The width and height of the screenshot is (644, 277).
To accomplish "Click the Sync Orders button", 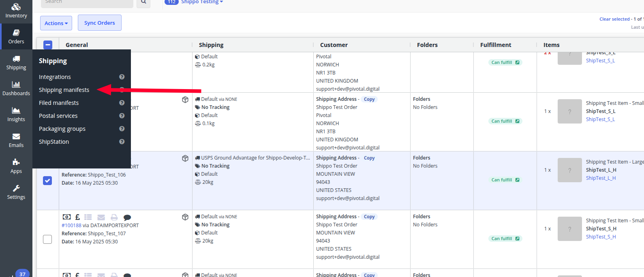I will (100, 23).
